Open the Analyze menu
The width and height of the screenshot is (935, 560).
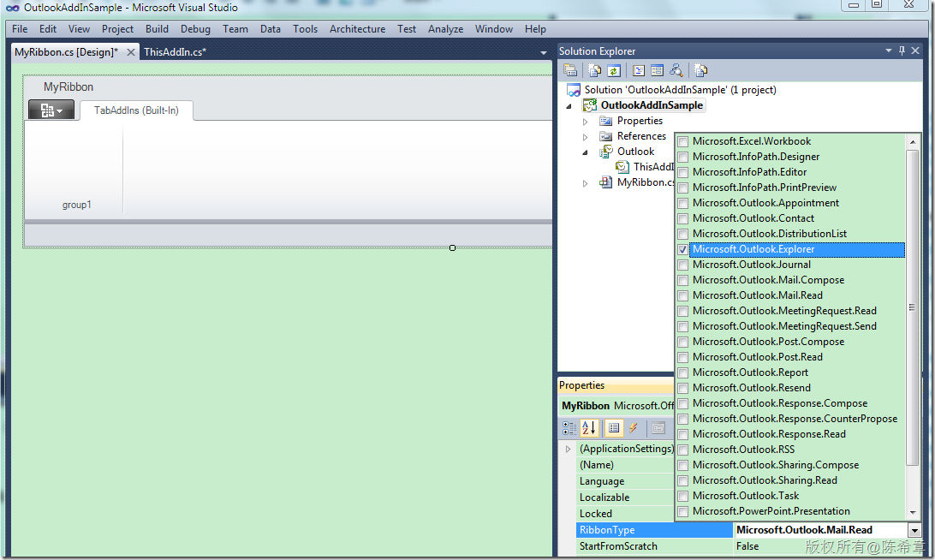tap(445, 29)
